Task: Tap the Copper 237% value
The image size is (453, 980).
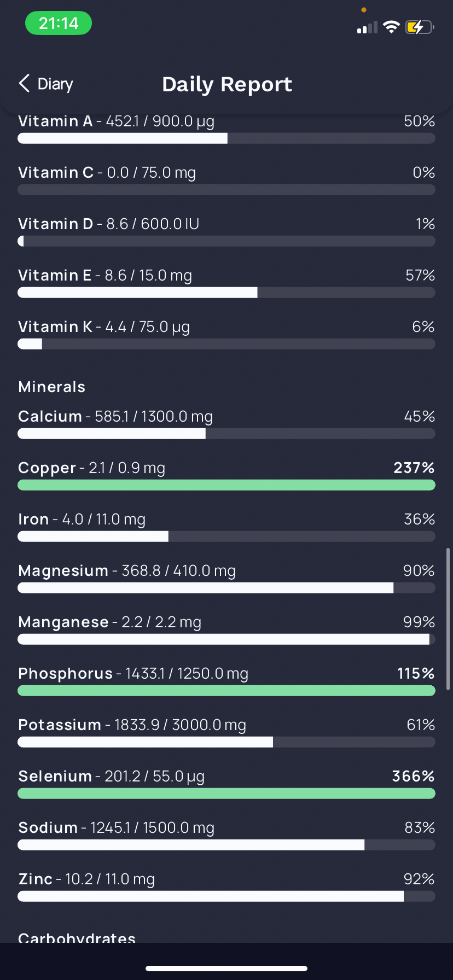Action: click(x=414, y=468)
